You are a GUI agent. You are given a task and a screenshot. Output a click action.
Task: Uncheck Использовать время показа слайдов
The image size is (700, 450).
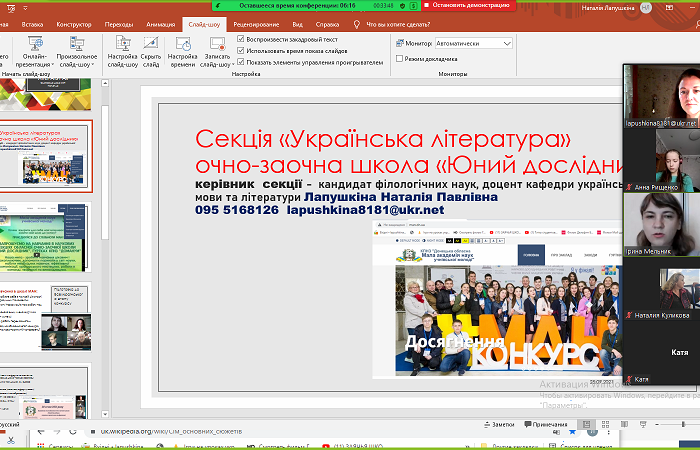coord(240,50)
